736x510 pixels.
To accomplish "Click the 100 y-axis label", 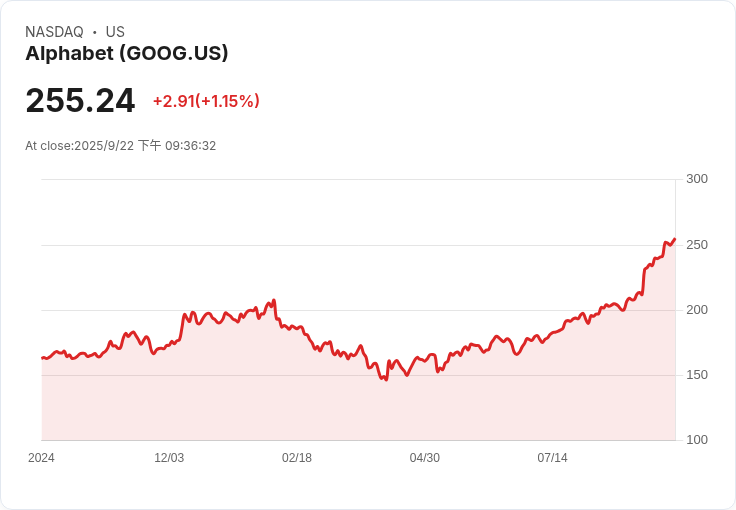I will [x=697, y=440].
